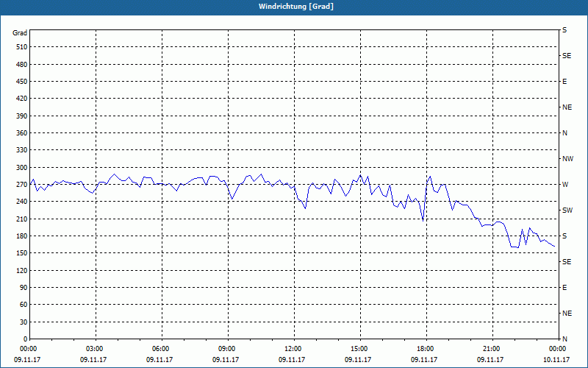Click the 09.11.17 date under 18:00
Image resolution: width=588 pixels, height=368 pixels.
(x=424, y=360)
